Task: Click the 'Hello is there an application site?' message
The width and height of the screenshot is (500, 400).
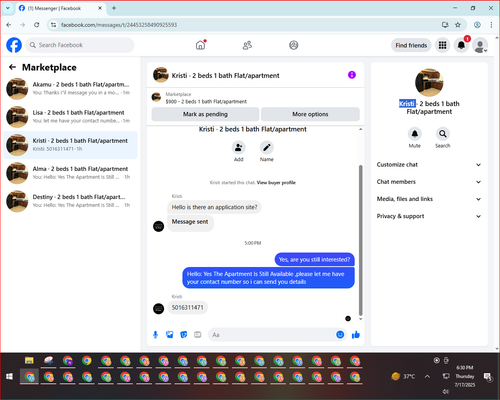Action: (214, 207)
